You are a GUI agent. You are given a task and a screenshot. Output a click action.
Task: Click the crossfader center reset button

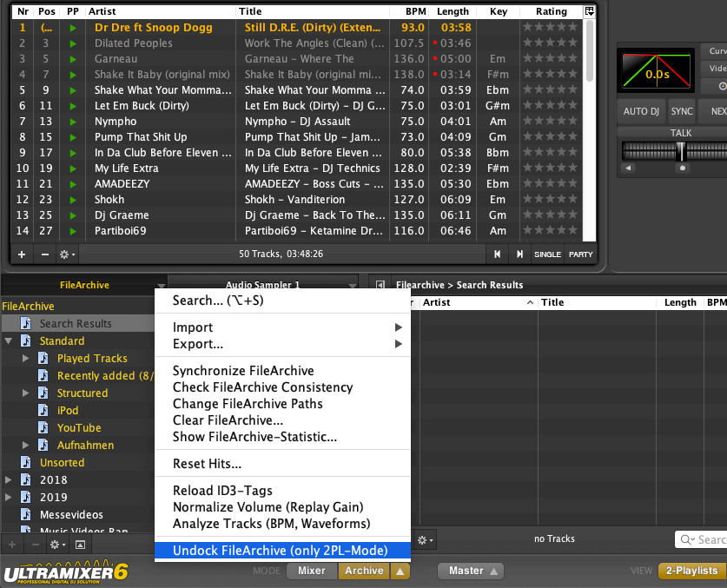pyautogui.click(x=682, y=168)
